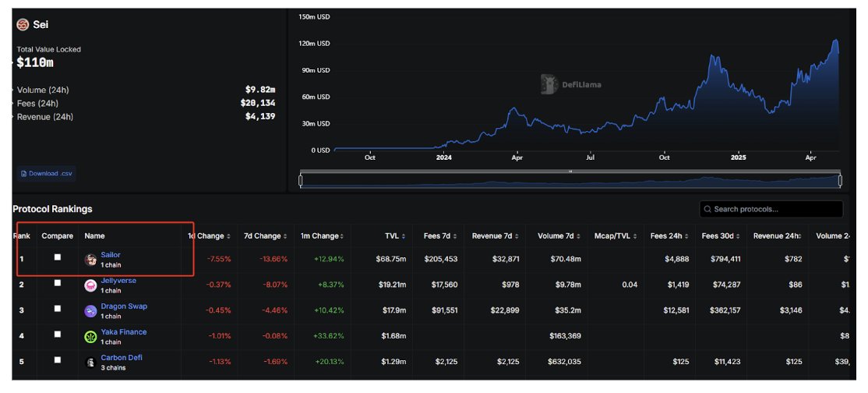Sort table by Fees 24h column
Screen dimensions: 868x393
[x=669, y=236]
